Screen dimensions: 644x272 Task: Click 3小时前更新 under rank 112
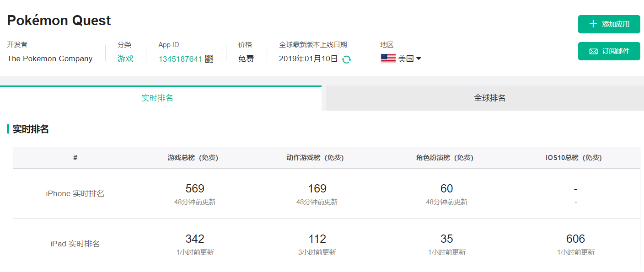pos(317,252)
